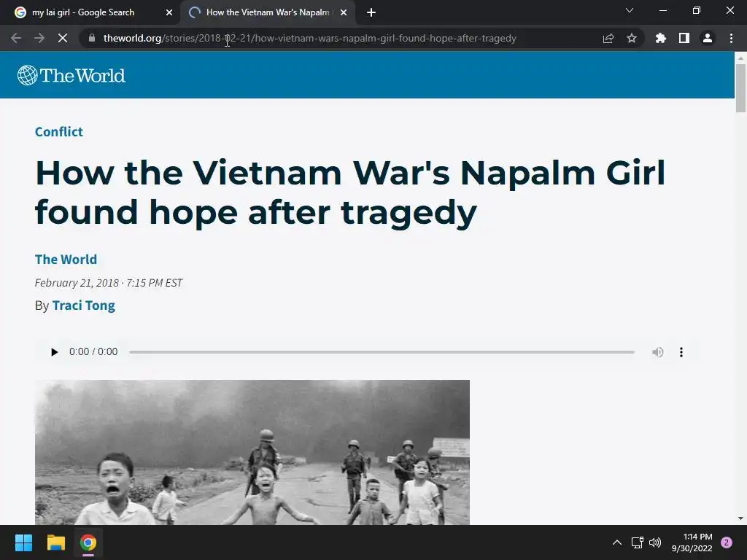Click the Chrome taskbar icon
Viewport: 747px width, 560px height.
pyautogui.click(x=88, y=542)
